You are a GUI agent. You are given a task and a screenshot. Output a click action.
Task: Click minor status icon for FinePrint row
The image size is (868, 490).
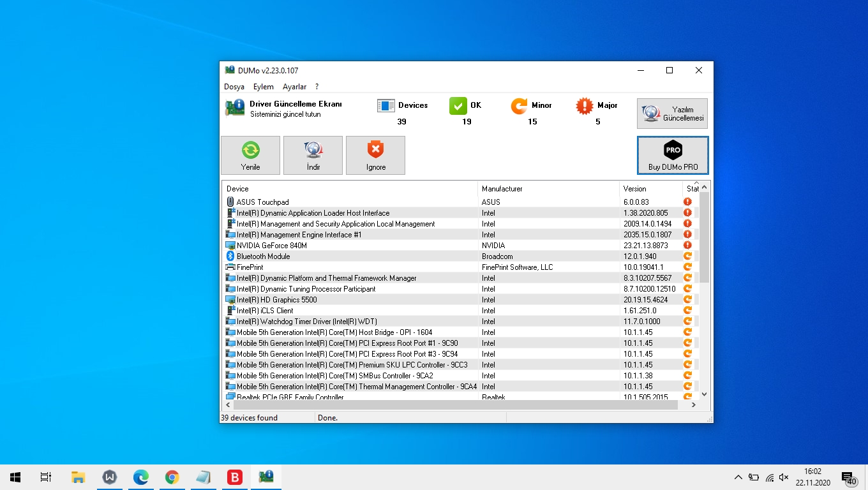[687, 267]
